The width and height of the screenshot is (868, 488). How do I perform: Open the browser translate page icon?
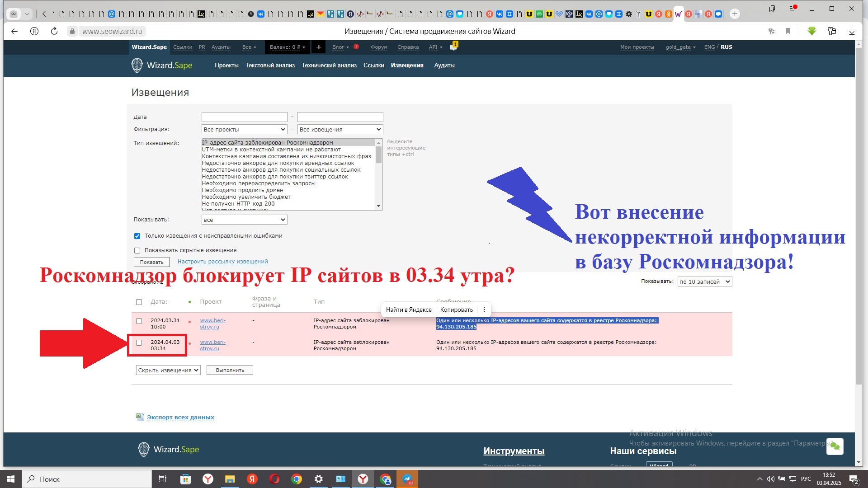tap(771, 31)
